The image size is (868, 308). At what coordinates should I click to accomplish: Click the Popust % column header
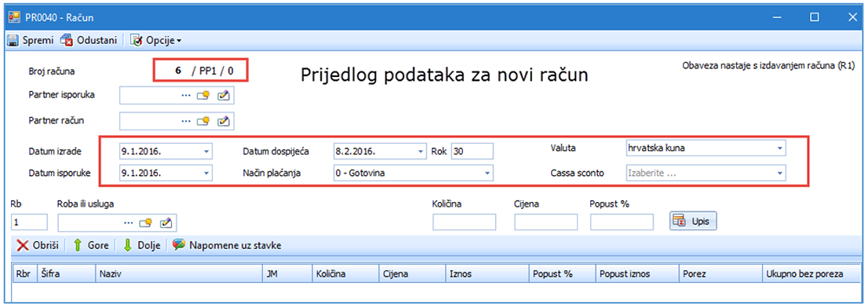point(562,273)
